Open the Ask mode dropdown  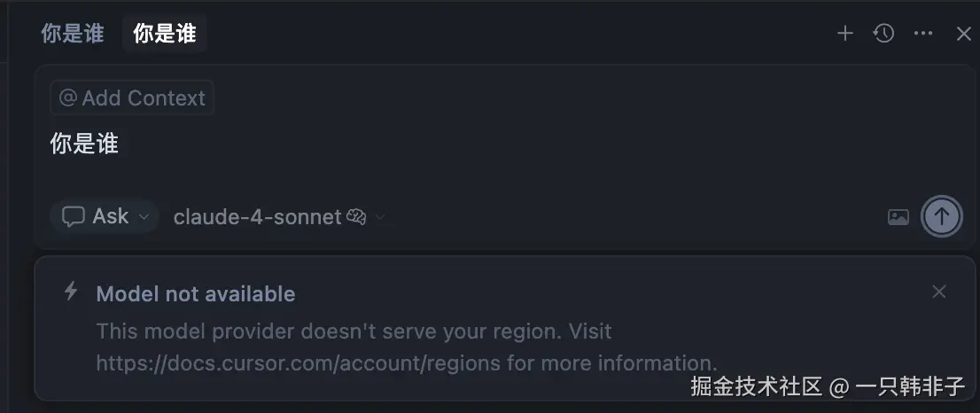coord(105,216)
